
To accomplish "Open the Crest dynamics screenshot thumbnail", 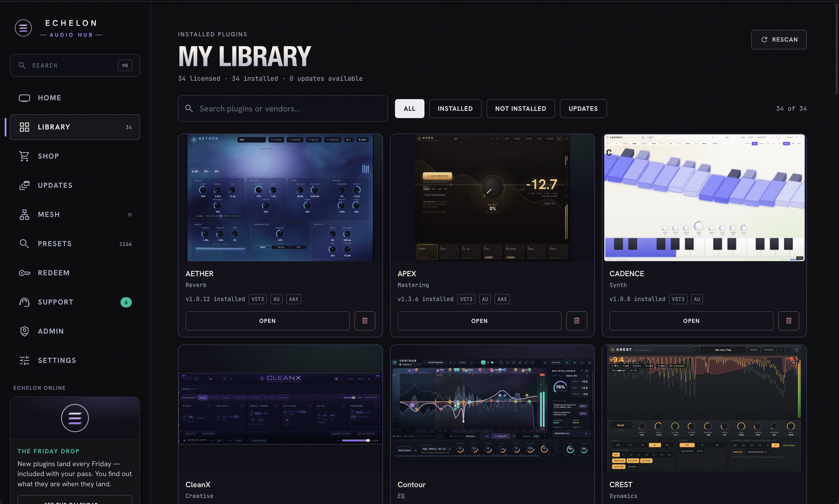I will tap(704, 409).
